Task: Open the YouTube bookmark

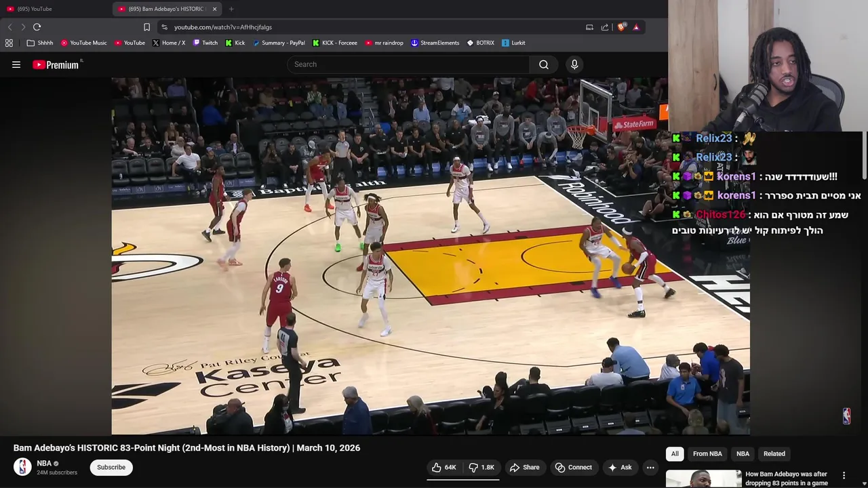Action: pyautogui.click(x=130, y=43)
